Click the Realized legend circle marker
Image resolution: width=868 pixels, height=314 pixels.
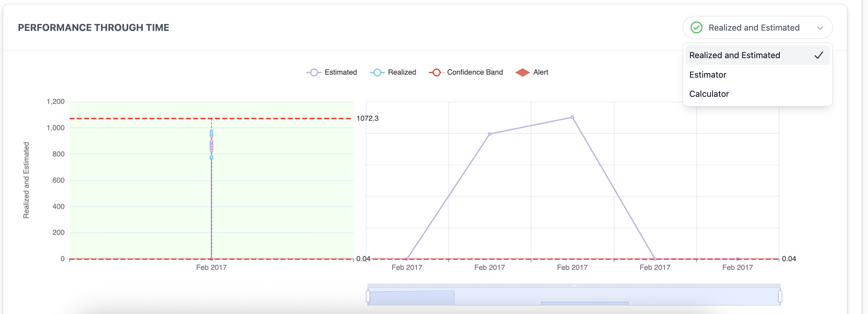(377, 72)
